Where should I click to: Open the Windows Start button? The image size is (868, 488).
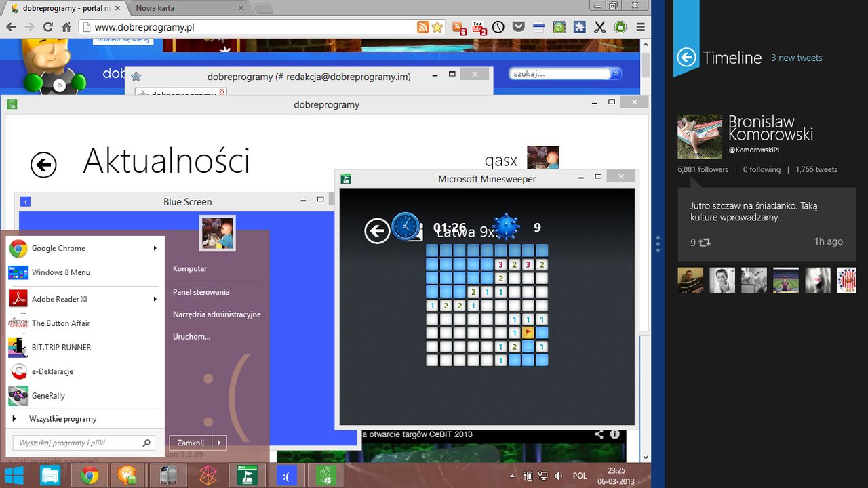coord(14,475)
